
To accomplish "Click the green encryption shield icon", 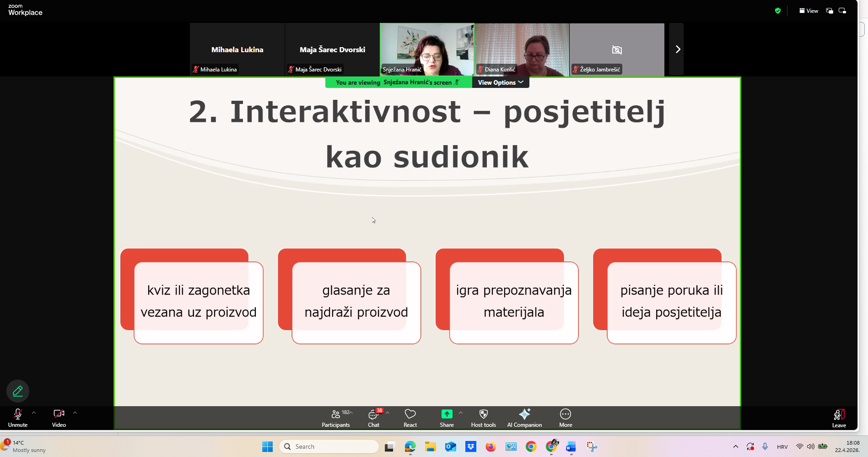I will (x=777, y=11).
